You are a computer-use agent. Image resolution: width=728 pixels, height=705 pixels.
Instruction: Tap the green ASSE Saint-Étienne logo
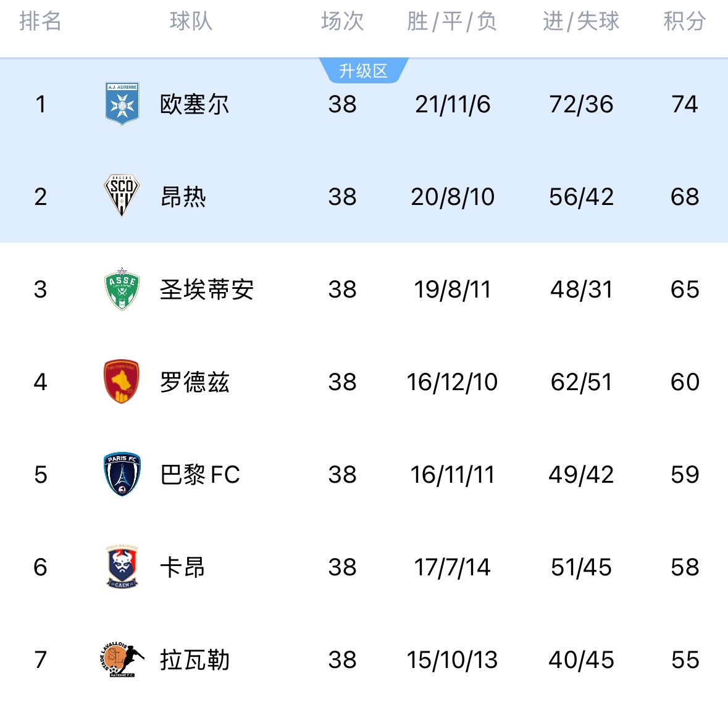pyautogui.click(x=122, y=289)
